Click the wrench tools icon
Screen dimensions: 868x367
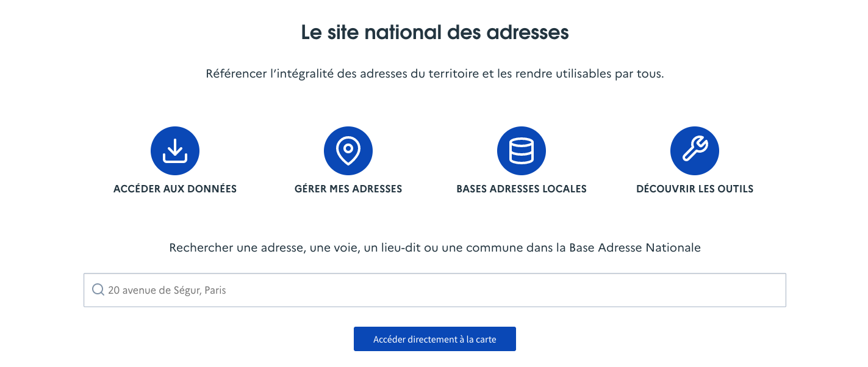[695, 151]
